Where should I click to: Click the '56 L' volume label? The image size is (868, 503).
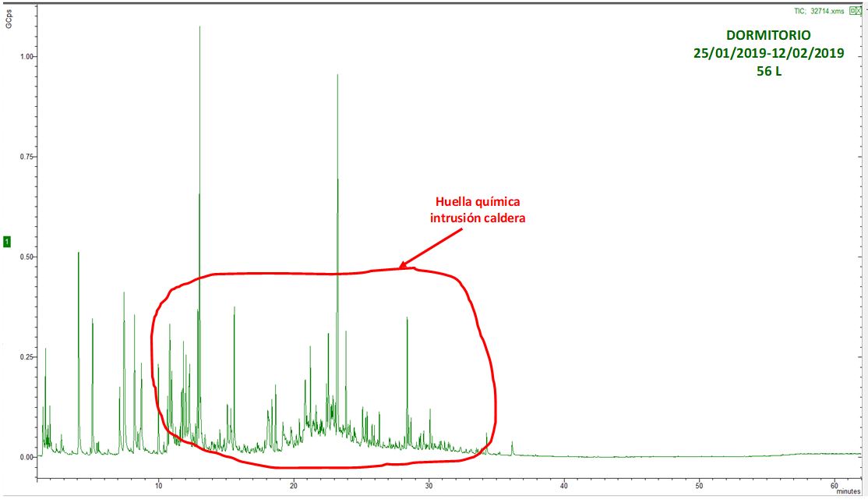(768, 72)
